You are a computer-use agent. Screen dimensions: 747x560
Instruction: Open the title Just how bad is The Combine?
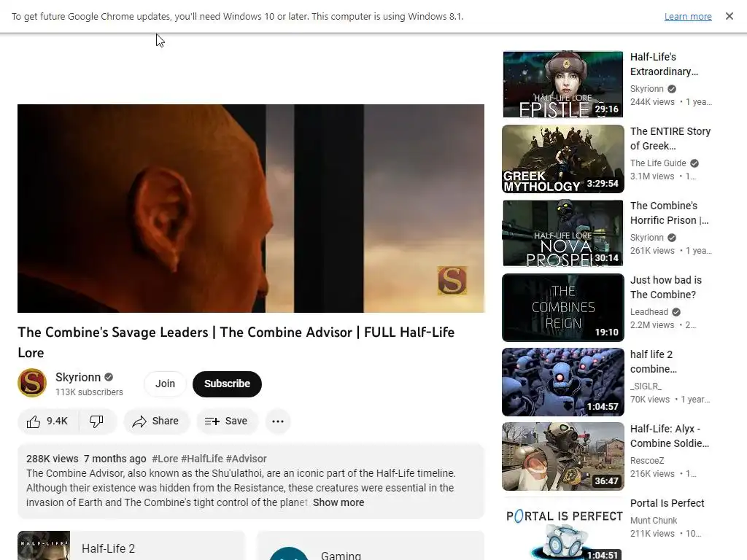(666, 287)
